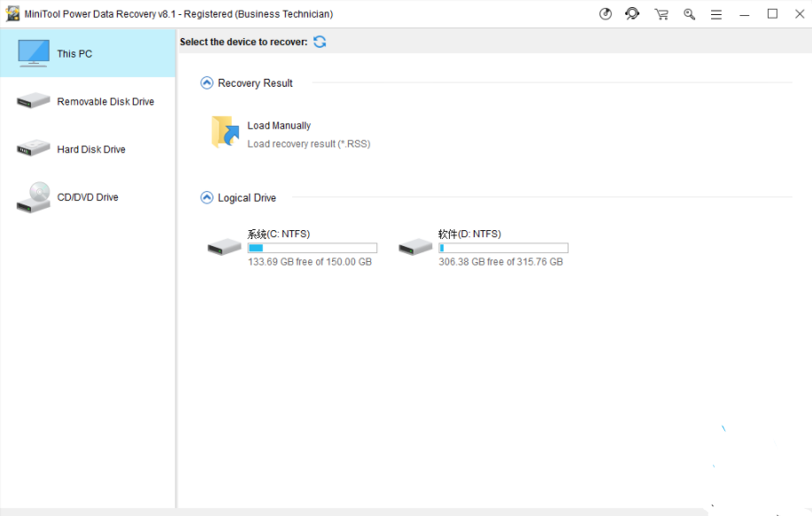Open the license key icon
812x516 pixels.
pyautogui.click(x=689, y=14)
